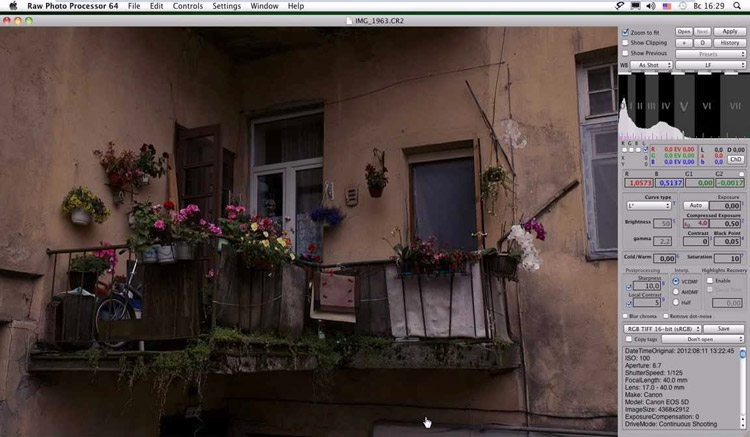Click Auto exposure button
This screenshot has height=437, width=750.
tap(695, 206)
